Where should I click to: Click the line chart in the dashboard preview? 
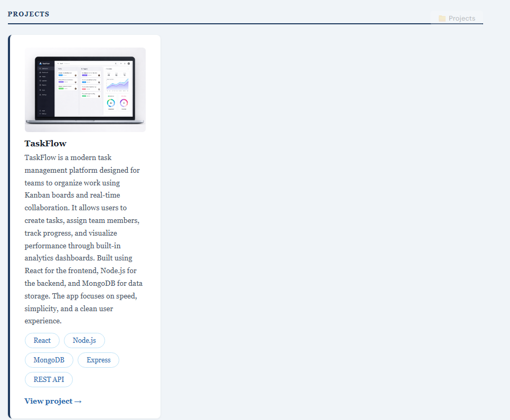118,83
